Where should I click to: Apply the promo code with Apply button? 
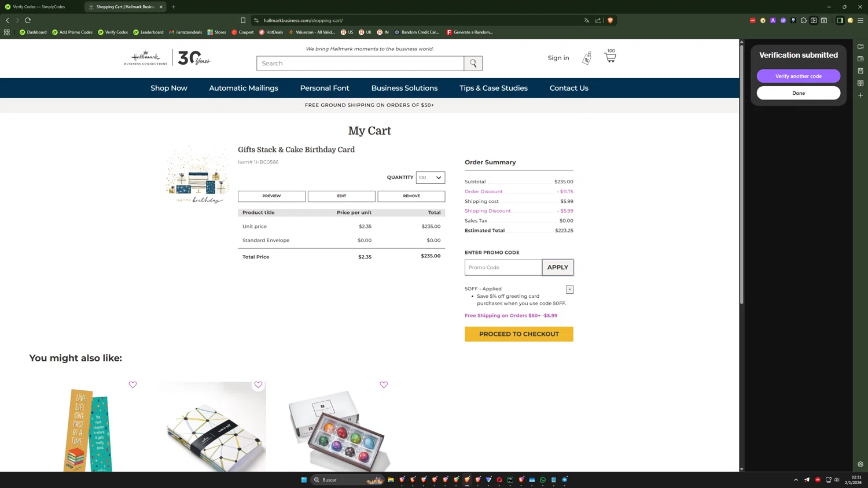click(x=558, y=267)
